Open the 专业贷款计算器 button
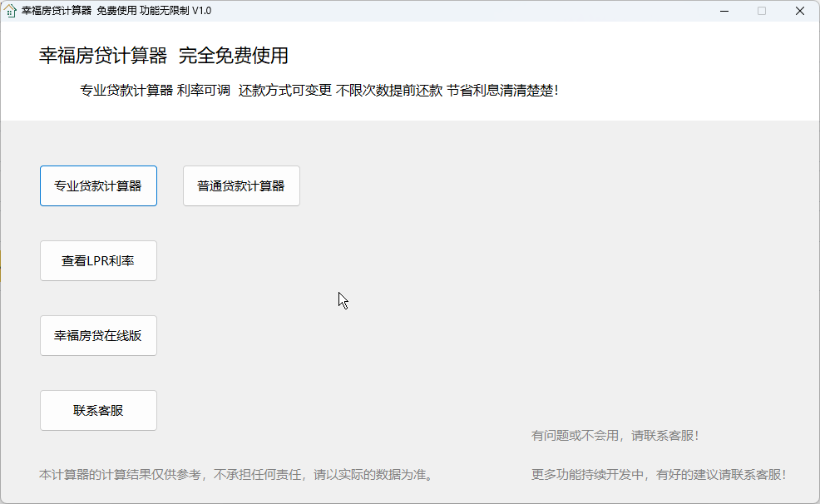 tap(98, 186)
